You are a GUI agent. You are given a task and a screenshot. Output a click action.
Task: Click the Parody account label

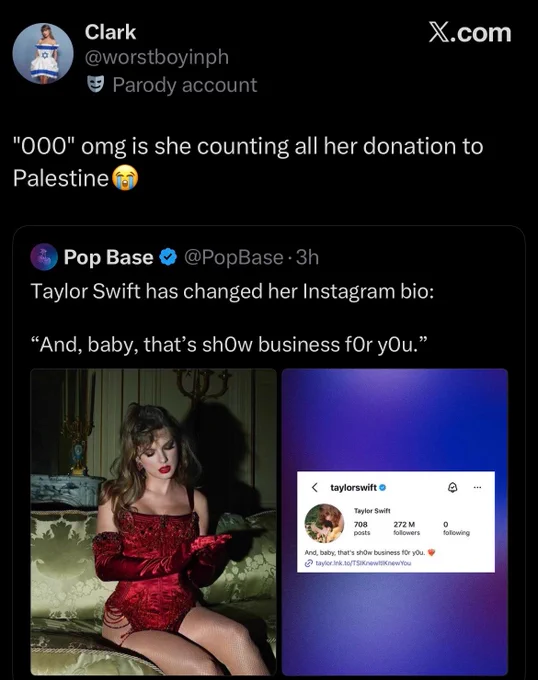(x=185, y=85)
